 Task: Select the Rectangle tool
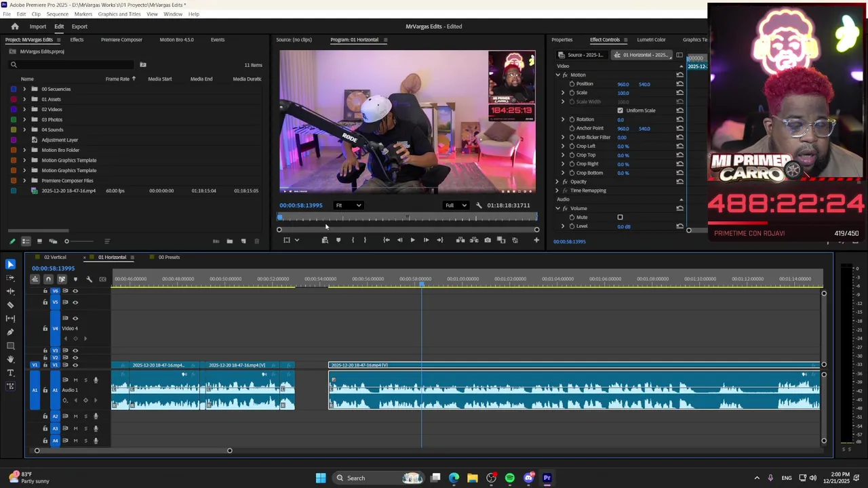[x=10, y=346]
